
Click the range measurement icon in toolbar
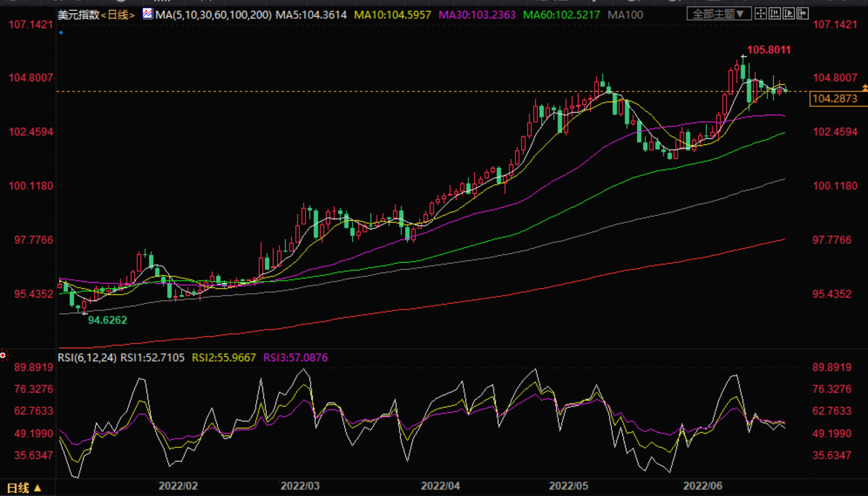pyautogui.click(x=774, y=13)
